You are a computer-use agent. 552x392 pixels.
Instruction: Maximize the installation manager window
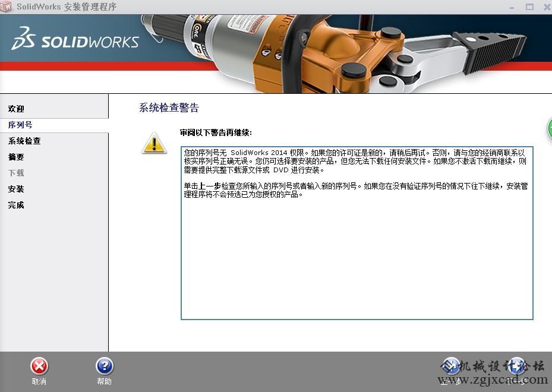pyautogui.click(x=529, y=7)
